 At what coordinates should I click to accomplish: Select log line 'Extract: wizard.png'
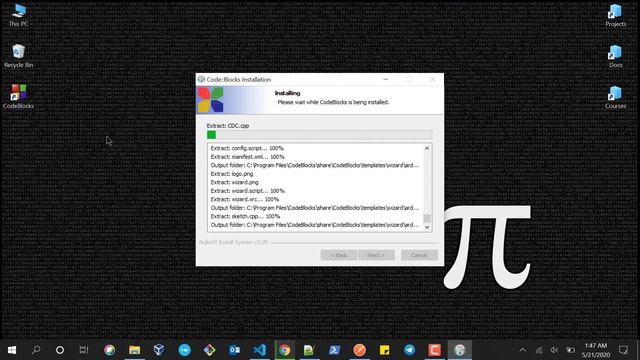(x=234, y=182)
